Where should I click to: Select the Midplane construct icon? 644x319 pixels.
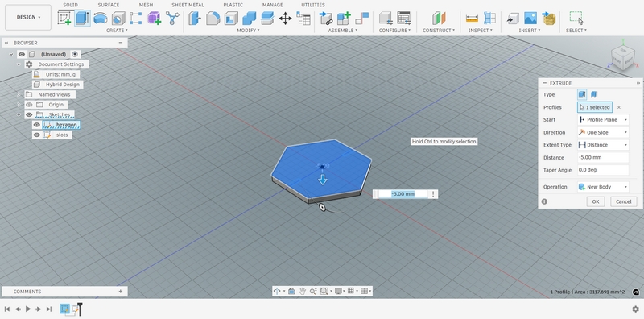(x=439, y=18)
